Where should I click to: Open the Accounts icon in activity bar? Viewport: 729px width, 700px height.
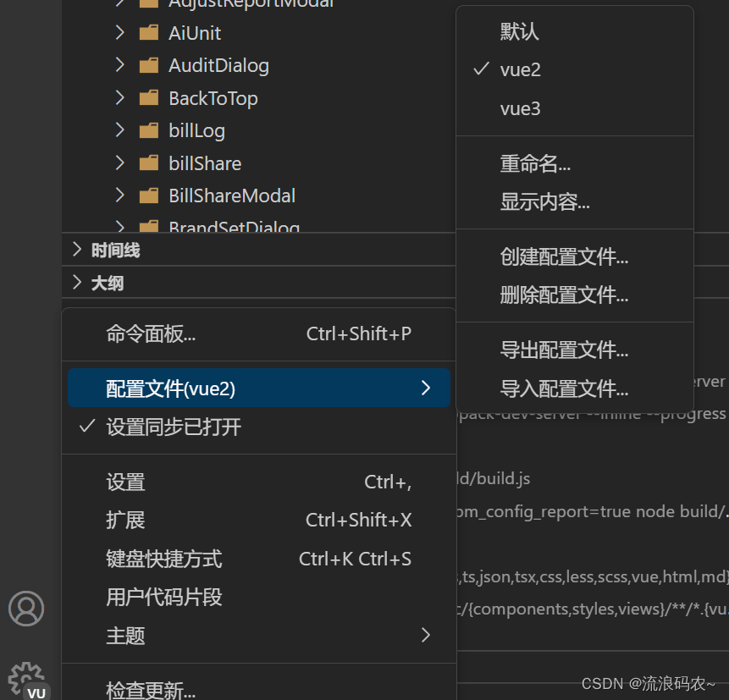(x=25, y=608)
